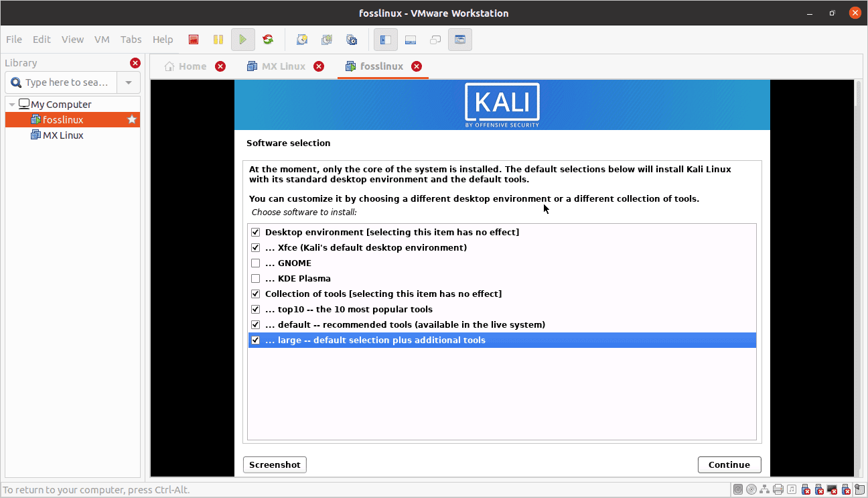Click the favorite star next to fosslinux
Image resolution: width=868 pixels, height=498 pixels.
[132, 119]
